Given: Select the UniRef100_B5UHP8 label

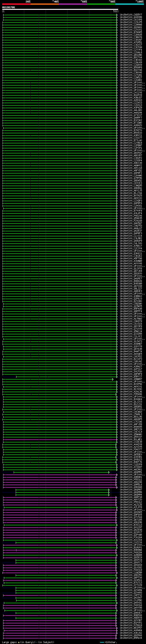Looking at the screenshot, I should click(131, 67).
